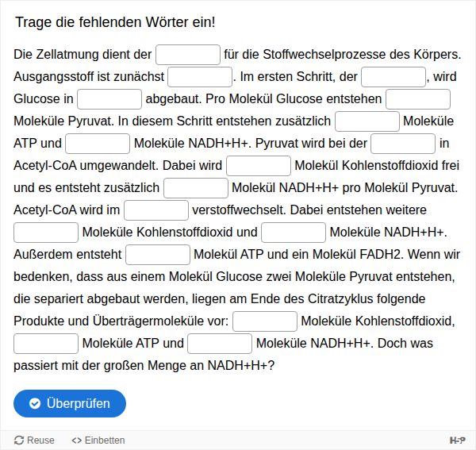Open the Reuse link
The height and width of the screenshot is (450, 476).
click(x=35, y=440)
